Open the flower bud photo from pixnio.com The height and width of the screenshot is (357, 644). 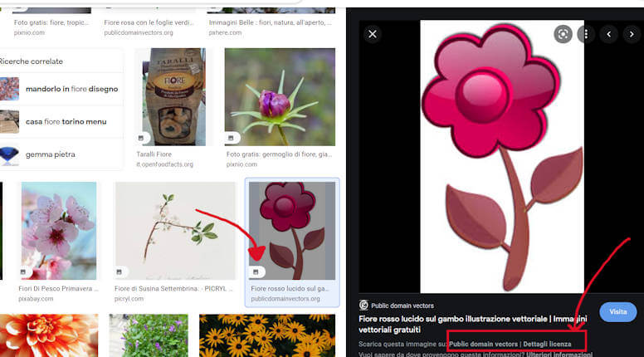point(280,96)
